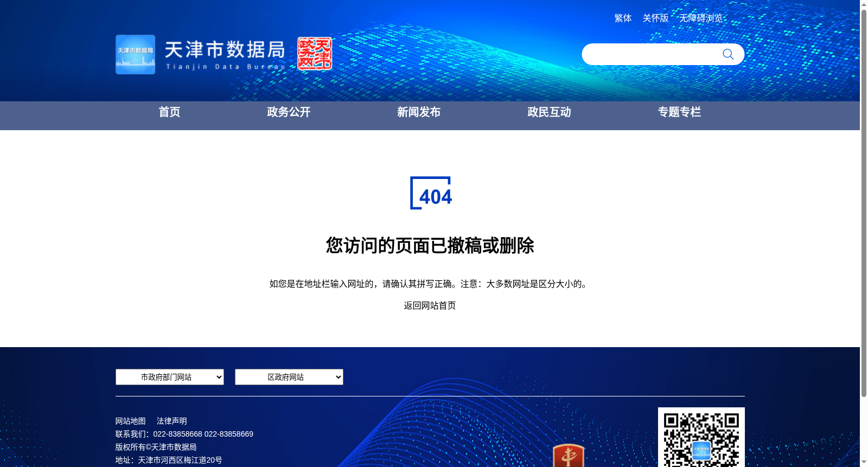Switch to 繁体 traditional Chinese
868x467 pixels.
(x=623, y=18)
